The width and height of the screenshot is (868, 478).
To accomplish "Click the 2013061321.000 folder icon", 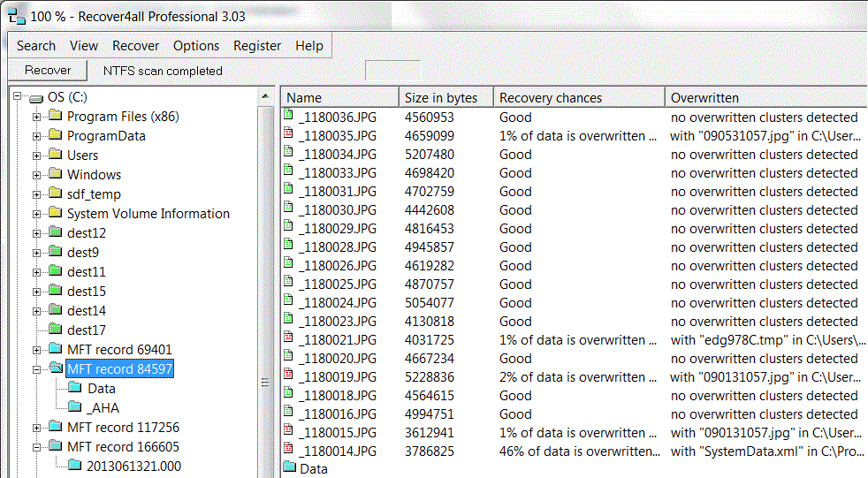I will (x=75, y=466).
